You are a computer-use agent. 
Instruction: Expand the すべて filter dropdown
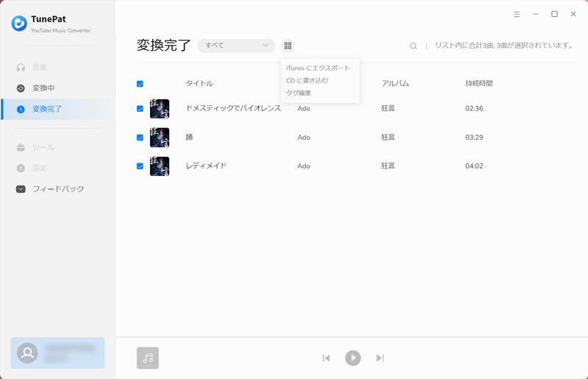(x=236, y=46)
